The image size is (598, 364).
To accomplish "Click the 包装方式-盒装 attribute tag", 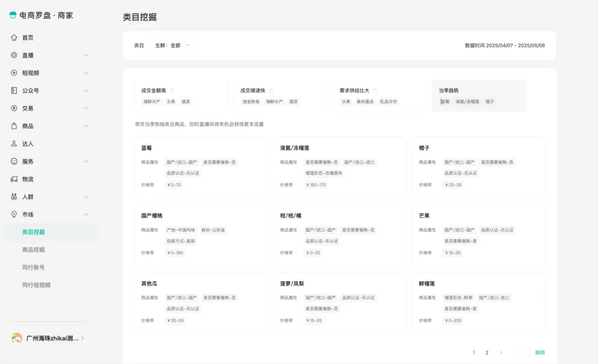I will coord(181,241).
